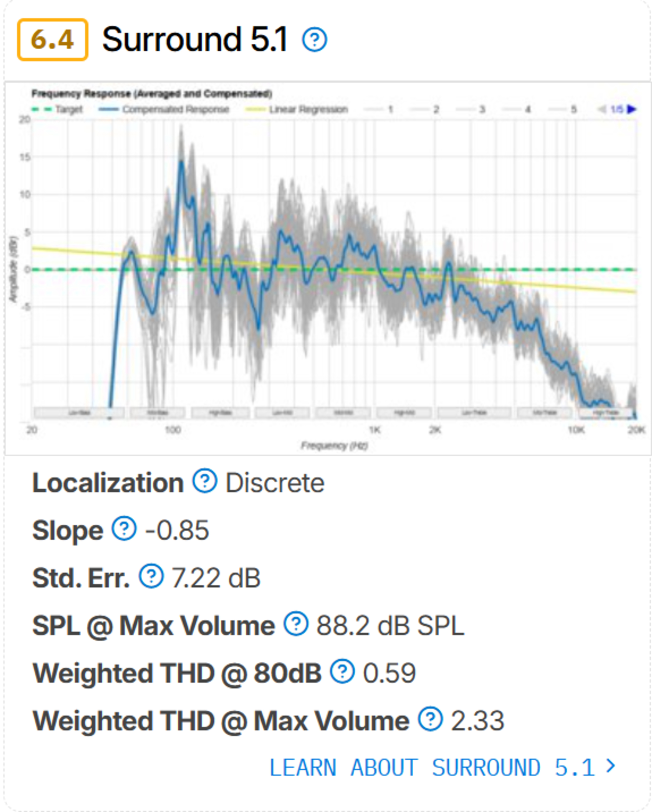Toggle the Target series in legend
The image size is (652, 812).
pos(57,109)
